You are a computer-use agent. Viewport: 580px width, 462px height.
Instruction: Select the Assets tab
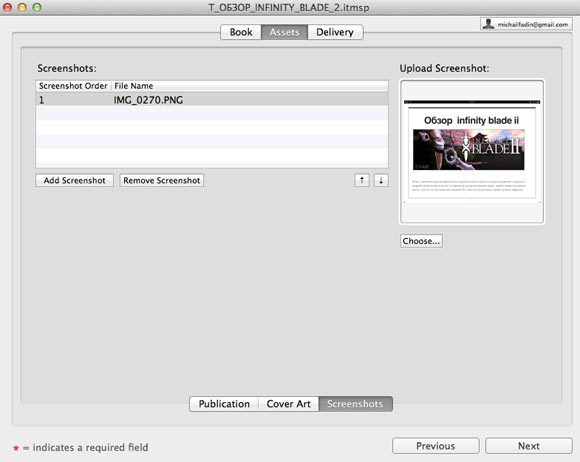pos(284,32)
